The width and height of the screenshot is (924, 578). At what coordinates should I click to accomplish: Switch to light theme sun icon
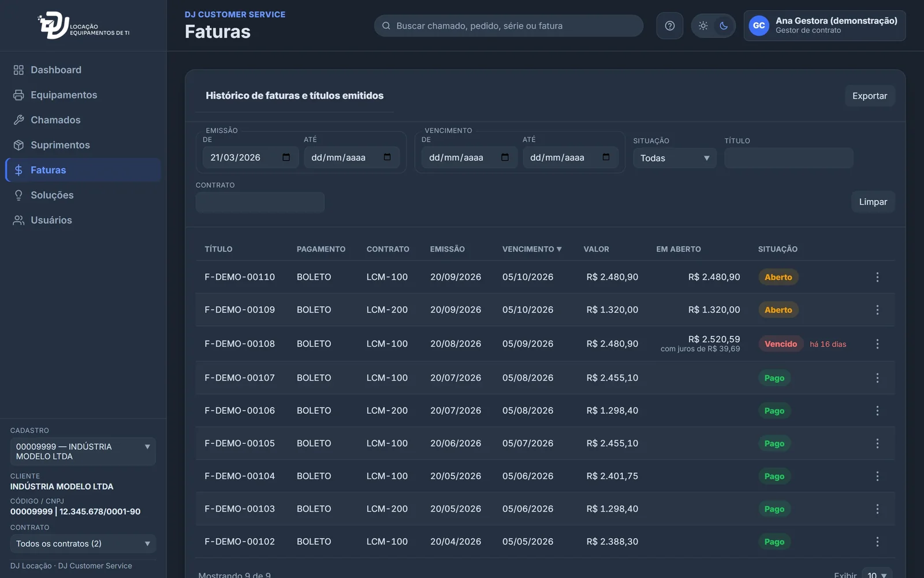tap(703, 25)
